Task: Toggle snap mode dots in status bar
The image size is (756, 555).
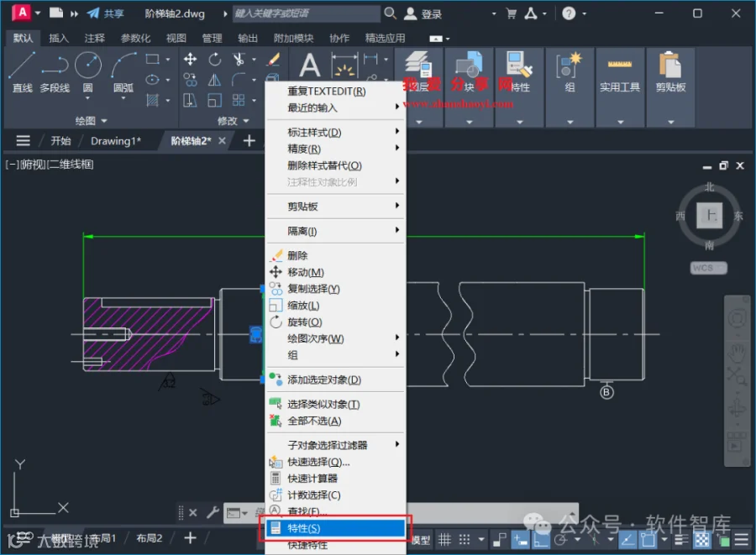Action: 464,540
